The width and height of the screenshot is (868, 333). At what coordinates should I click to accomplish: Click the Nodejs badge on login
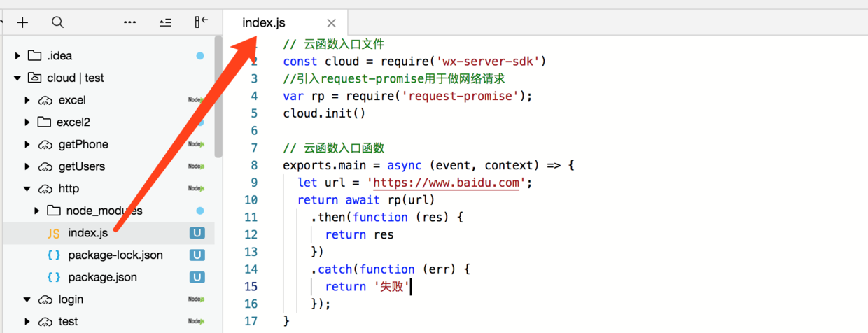pos(196,299)
